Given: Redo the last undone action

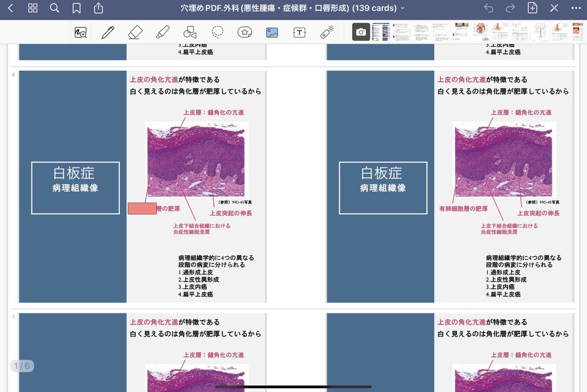Looking at the screenshot, I should tap(510, 8).
